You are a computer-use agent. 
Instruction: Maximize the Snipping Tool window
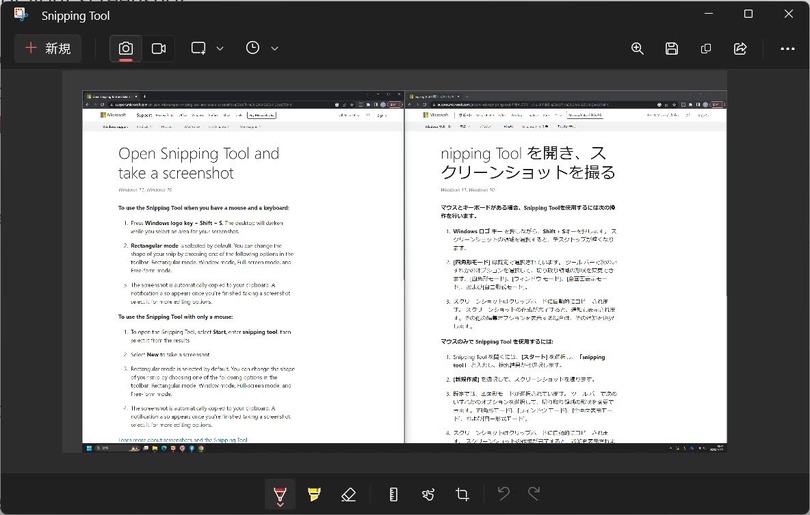pyautogui.click(x=748, y=14)
